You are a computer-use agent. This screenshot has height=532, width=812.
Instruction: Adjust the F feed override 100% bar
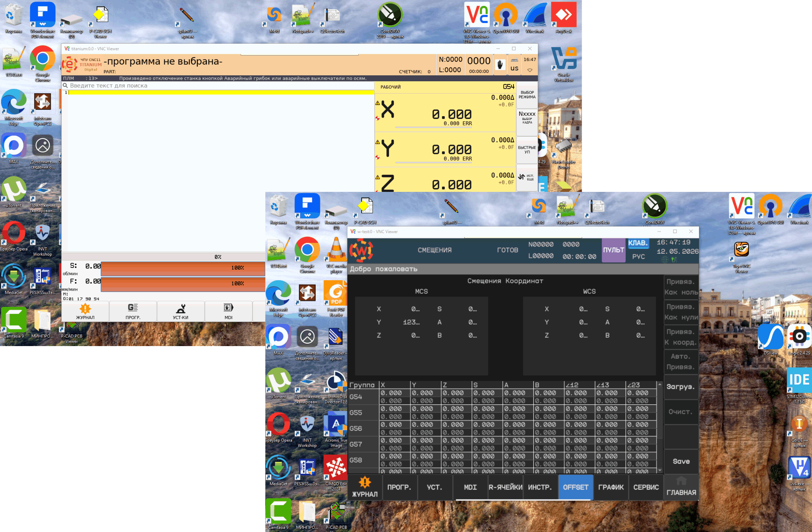[x=183, y=284]
